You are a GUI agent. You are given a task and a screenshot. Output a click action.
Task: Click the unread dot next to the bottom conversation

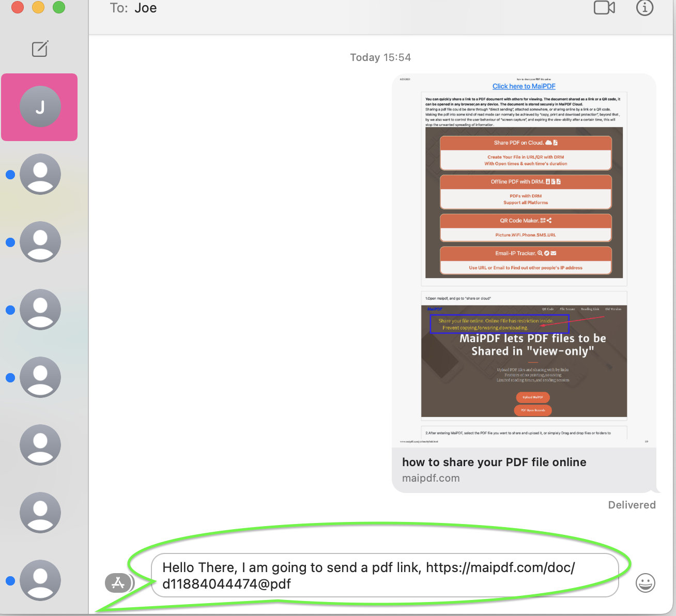click(x=10, y=580)
